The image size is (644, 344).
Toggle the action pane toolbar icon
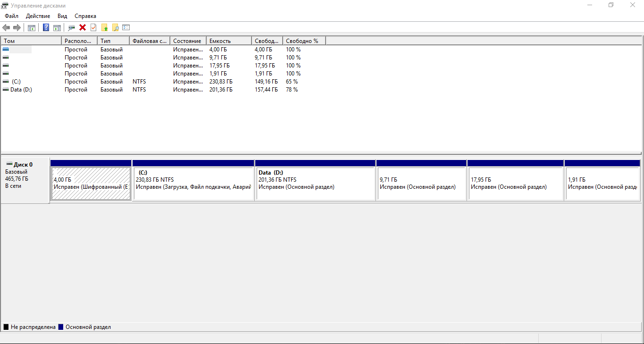pyautogui.click(x=57, y=27)
